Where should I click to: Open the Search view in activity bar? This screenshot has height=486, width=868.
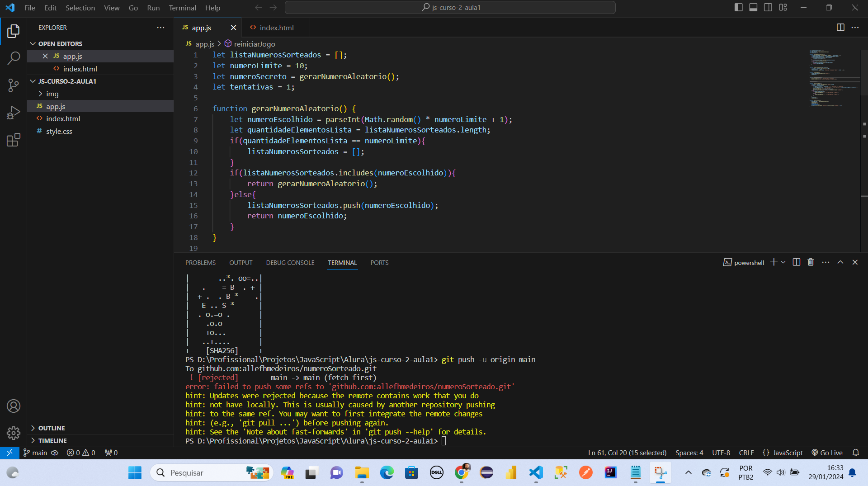pyautogui.click(x=14, y=58)
